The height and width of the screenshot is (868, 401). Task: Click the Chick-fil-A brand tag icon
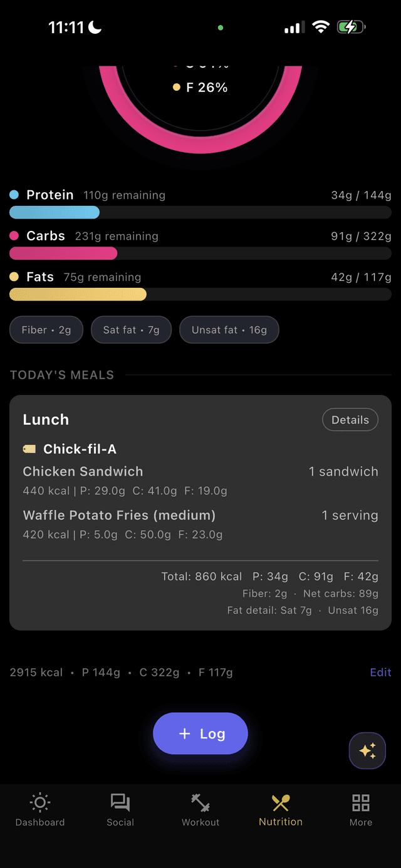(29, 449)
